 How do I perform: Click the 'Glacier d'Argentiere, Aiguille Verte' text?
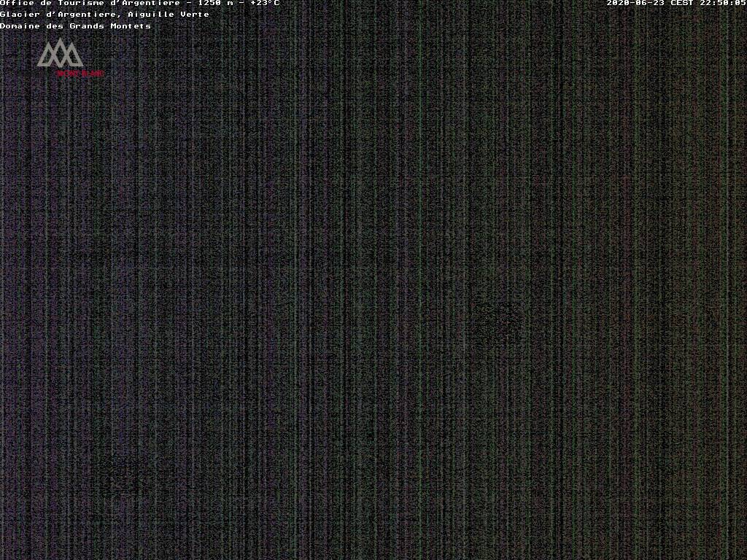pos(104,15)
